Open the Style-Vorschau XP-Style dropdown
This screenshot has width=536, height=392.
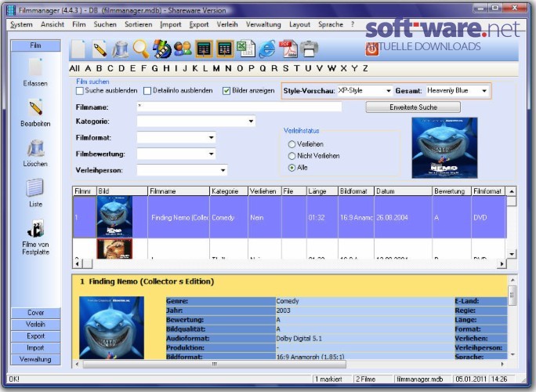point(389,91)
